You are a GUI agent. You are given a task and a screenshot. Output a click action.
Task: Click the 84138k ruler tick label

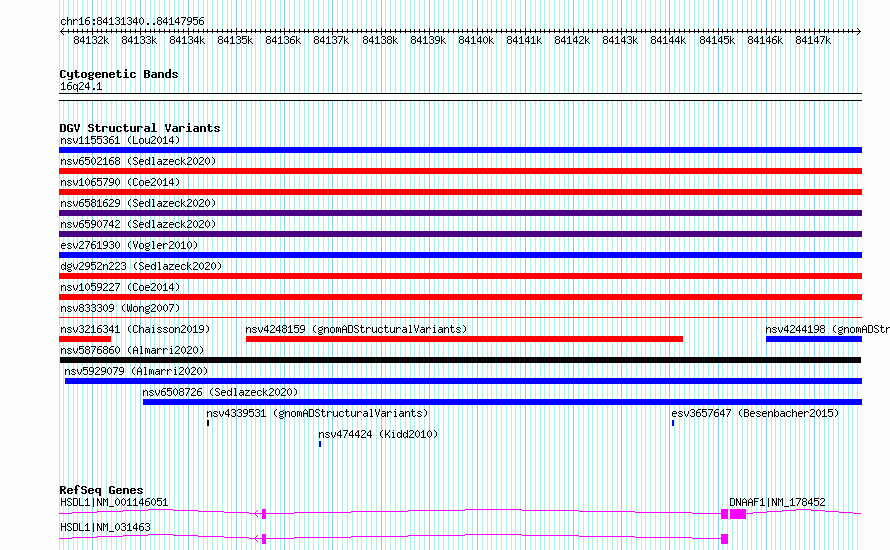(x=380, y=40)
